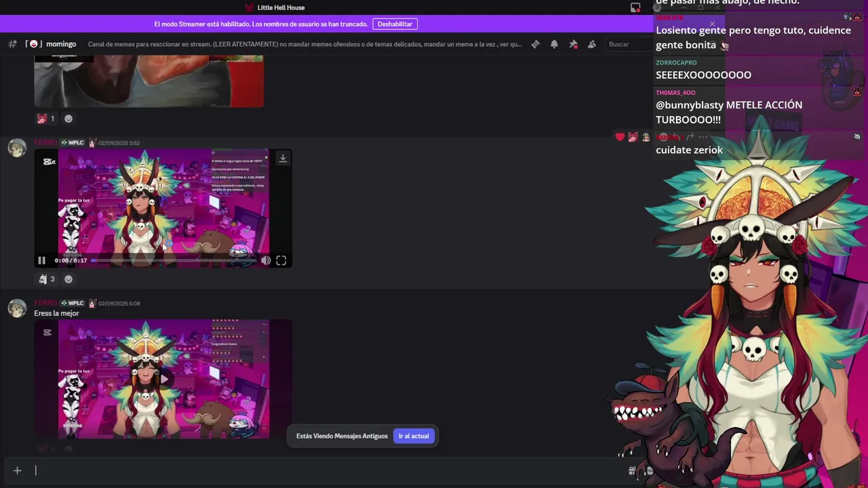
Task: Click the TH0MAS_4OO username in stream chat
Action: 675,93
